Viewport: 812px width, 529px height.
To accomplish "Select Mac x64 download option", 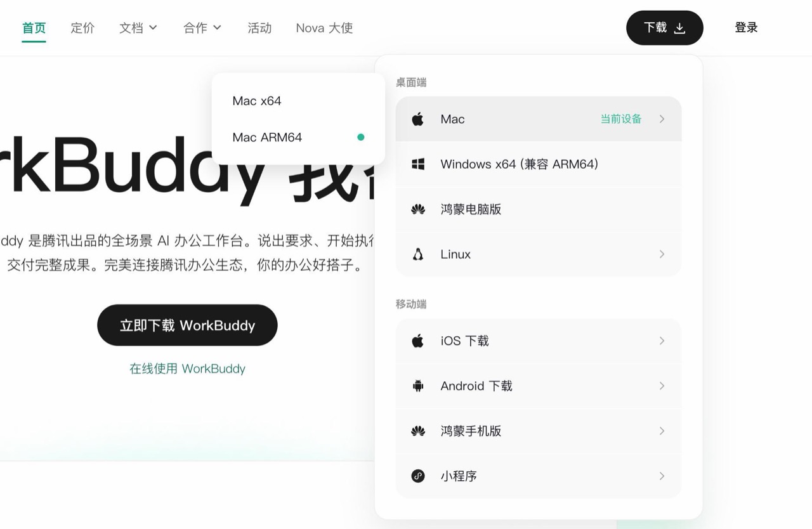I will click(298, 101).
